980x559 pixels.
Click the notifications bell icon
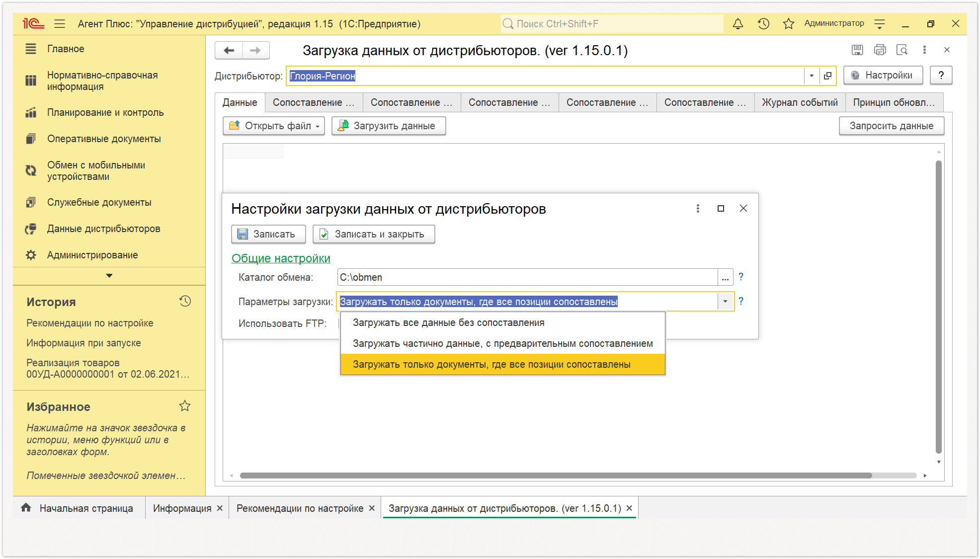coord(738,23)
